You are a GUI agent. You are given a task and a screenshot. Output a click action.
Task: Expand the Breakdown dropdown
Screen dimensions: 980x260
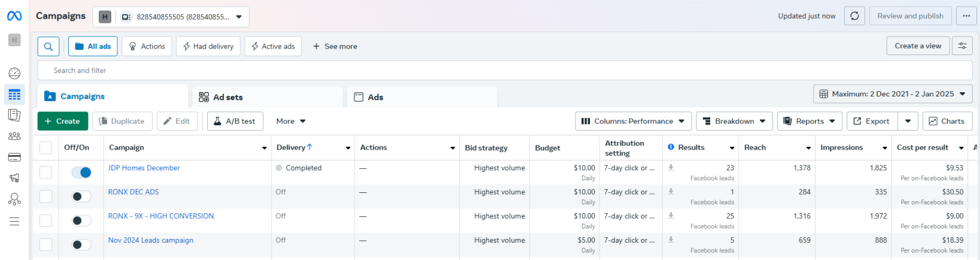tap(734, 121)
